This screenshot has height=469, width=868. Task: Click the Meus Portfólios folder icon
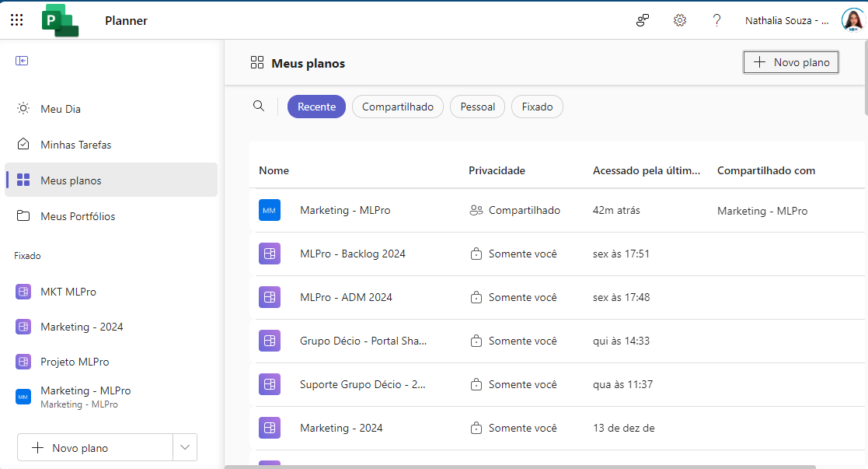tap(23, 215)
